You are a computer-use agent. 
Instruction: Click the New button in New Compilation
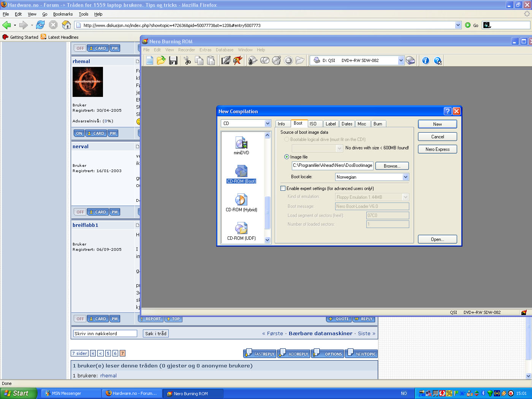click(x=437, y=124)
